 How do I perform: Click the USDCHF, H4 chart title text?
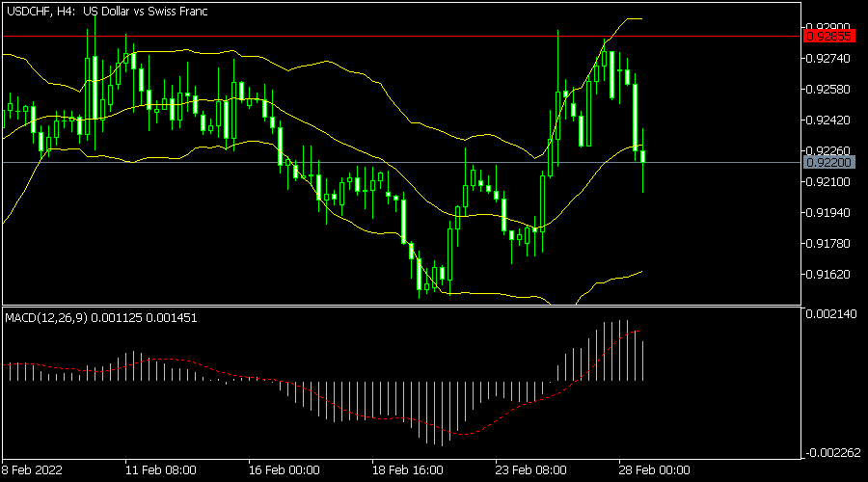point(107,11)
